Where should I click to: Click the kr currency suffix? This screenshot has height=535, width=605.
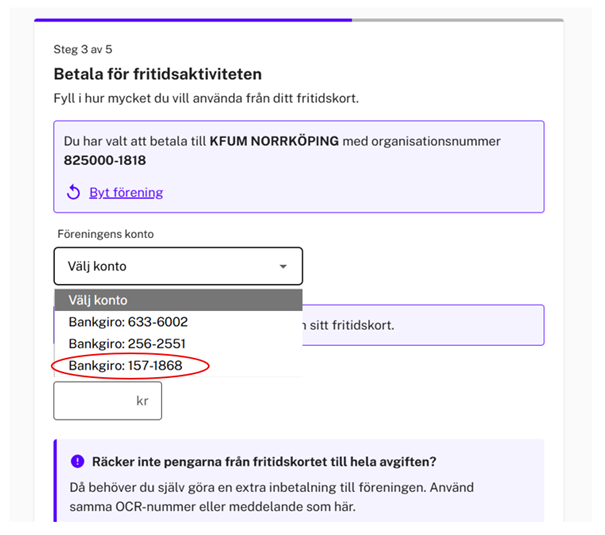(142, 401)
